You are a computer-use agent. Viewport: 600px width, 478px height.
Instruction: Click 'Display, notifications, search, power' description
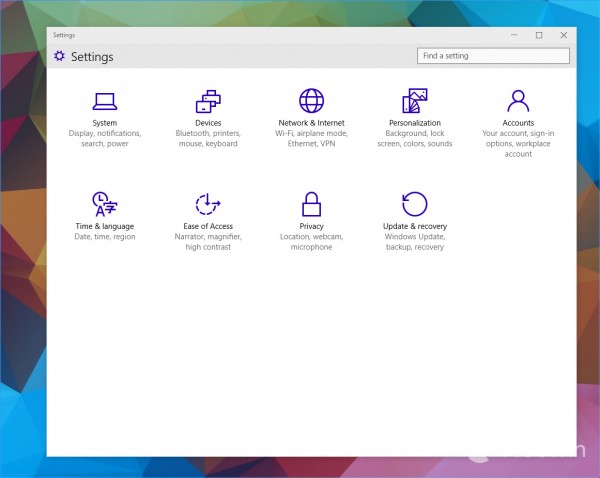pos(105,138)
